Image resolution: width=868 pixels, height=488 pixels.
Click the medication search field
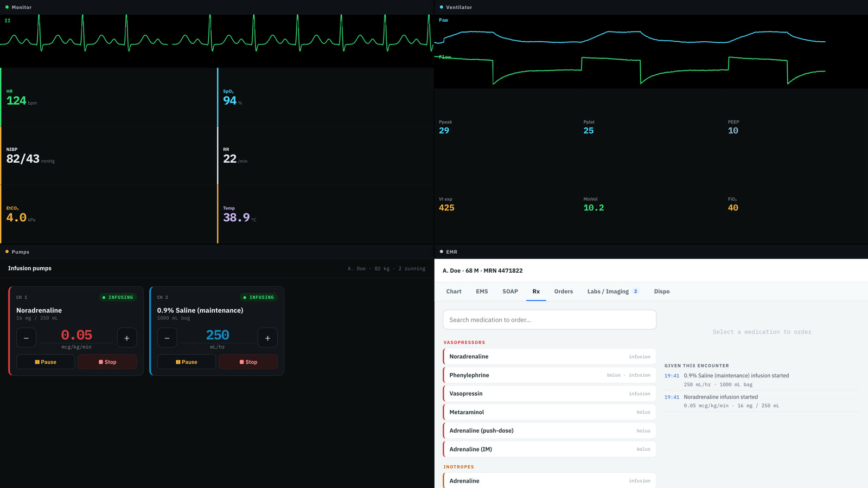coord(550,320)
